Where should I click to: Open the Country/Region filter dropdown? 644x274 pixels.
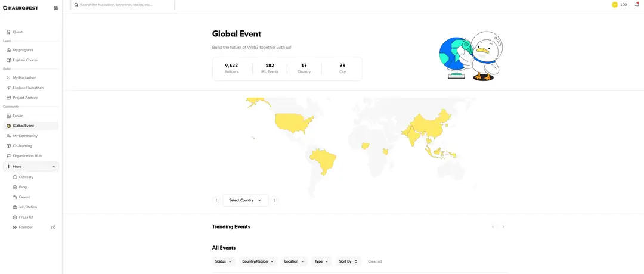coord(258,261)
